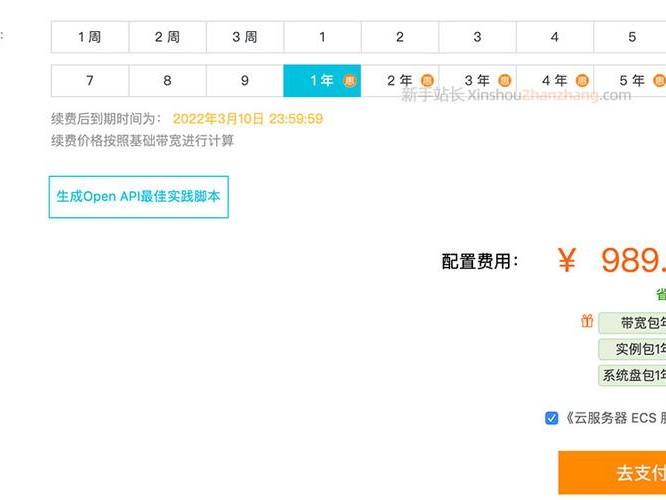Click the 带宽包年 discount tag
The image size is (666, 500).
click(632, 323)
